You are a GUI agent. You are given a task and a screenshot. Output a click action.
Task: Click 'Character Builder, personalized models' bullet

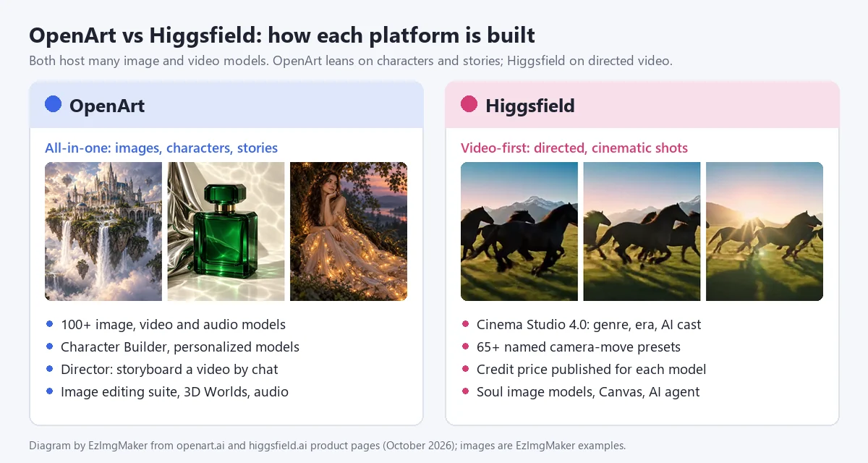click(180, 347)
